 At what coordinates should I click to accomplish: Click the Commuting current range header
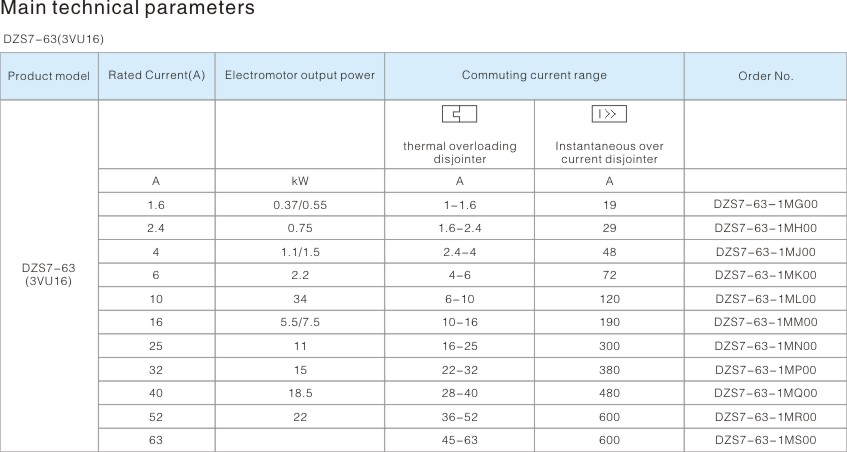(x=534, y=76)
